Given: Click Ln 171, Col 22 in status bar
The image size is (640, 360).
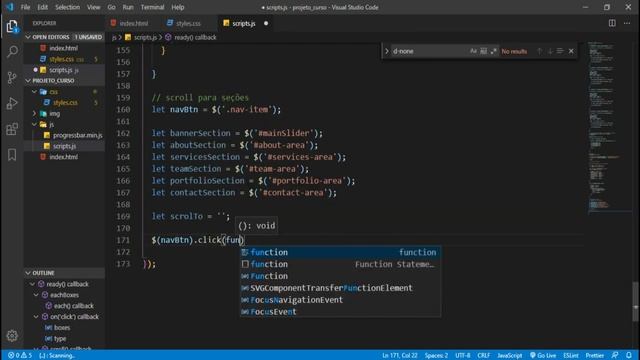Looking at the screenshot, I should pyautogui.click(x=400, y=356).
